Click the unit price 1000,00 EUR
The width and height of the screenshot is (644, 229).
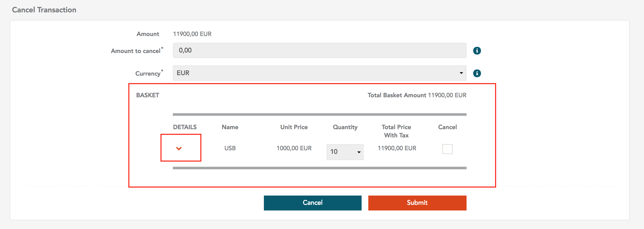click(x=294, y=148)
